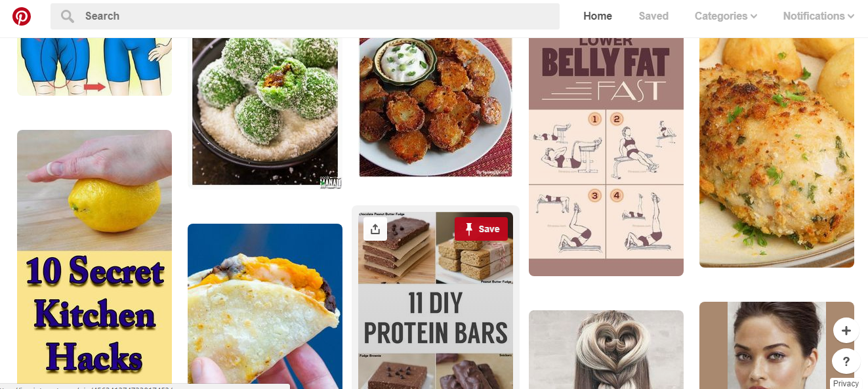Viewport: 868px width, 389px height.
Task: Expand the Notifications dropdown arrow
Action: pos(851,16)
